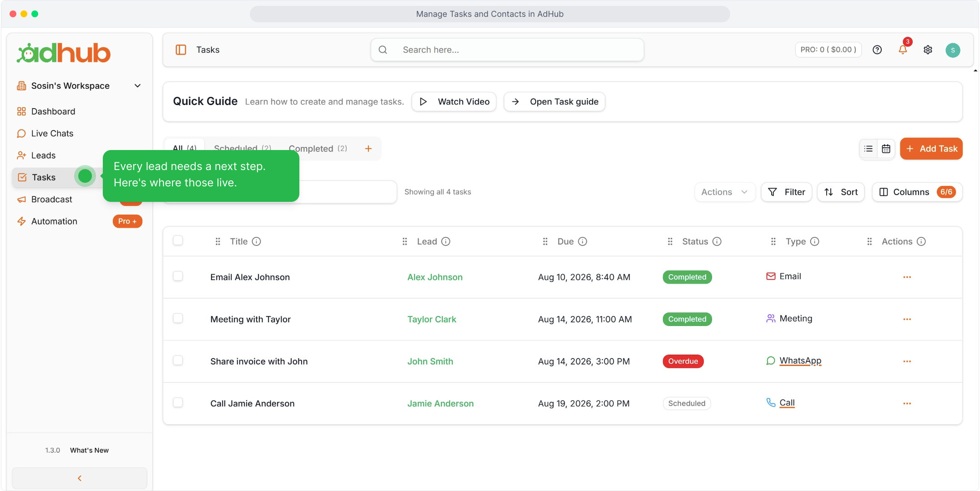Open the settings gear

click(x=928, y=50)
